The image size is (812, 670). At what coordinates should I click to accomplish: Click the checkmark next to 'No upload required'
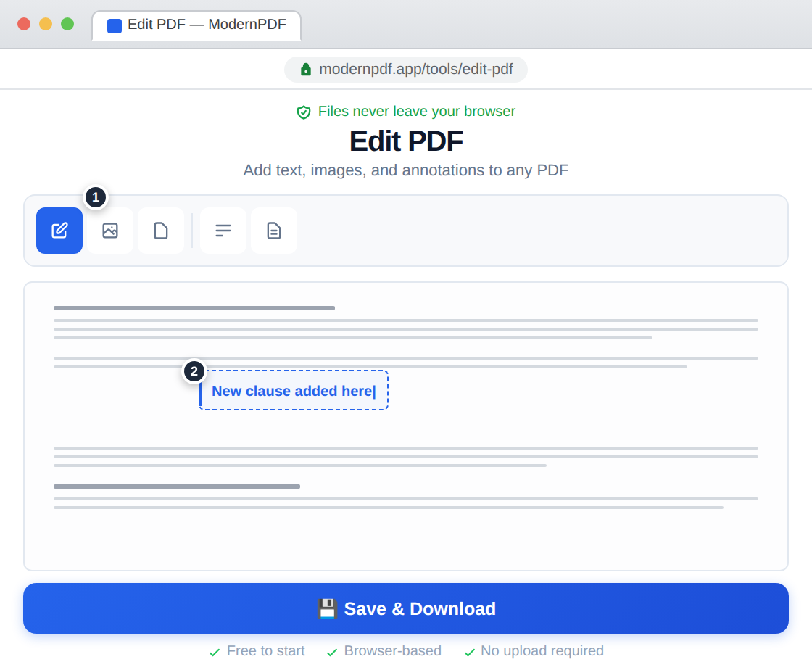point(470,651)
